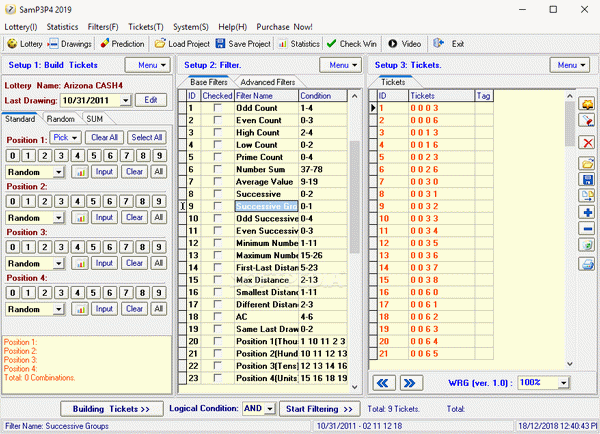Open the Setup 1 Menu dropdown
Viewport: 600px width, 434px height.
148,65
